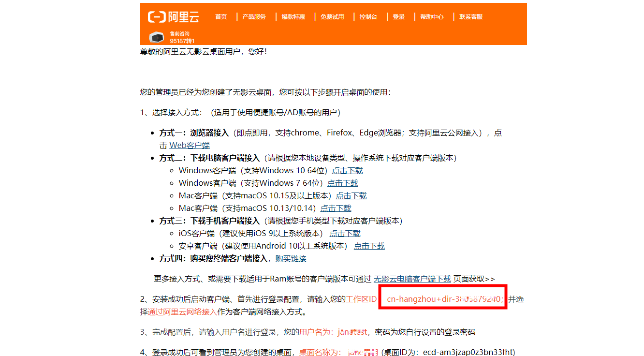This screenshot has height=356, width=644.
Task: Download Windows 7 64-bit client
Action: pos(343,183)
